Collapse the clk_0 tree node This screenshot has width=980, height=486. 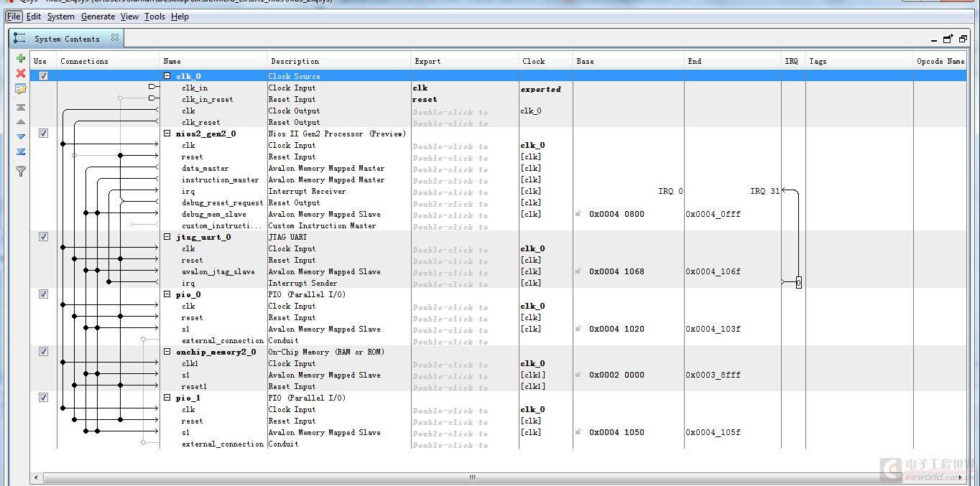pos(167,76)
